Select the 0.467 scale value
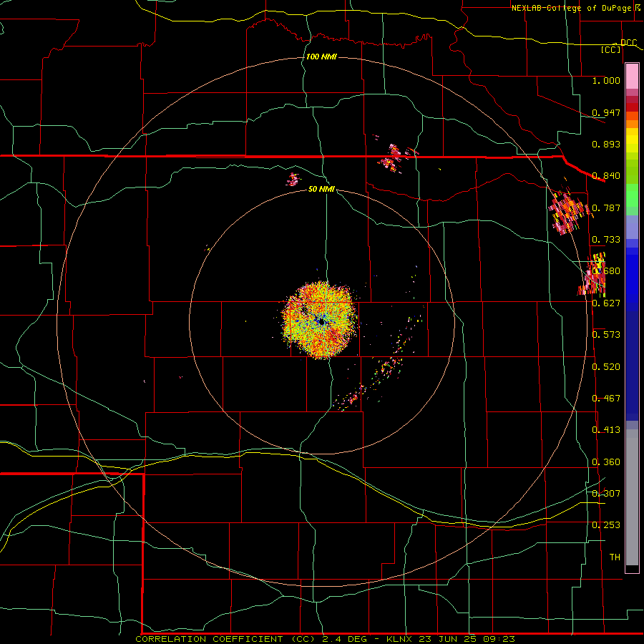The image size is (644, 644). point(606,399)
